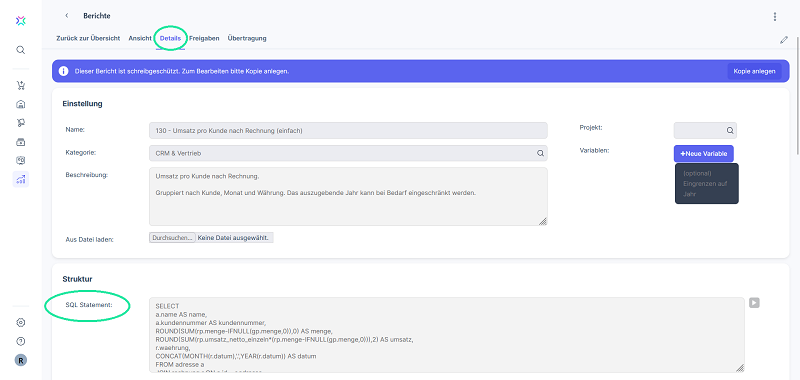Click the Dieser Bericht ist schreibgeschützt message

point(182,71)
